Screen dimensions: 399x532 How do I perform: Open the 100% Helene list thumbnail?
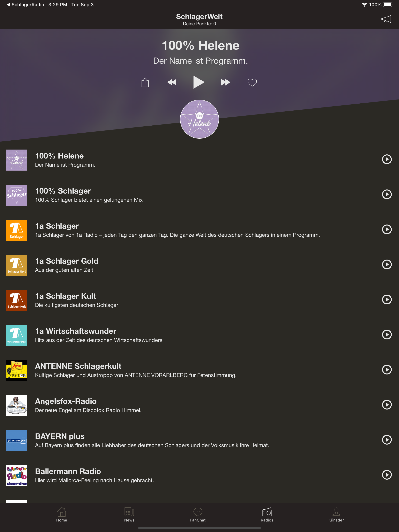pos(17,160)
